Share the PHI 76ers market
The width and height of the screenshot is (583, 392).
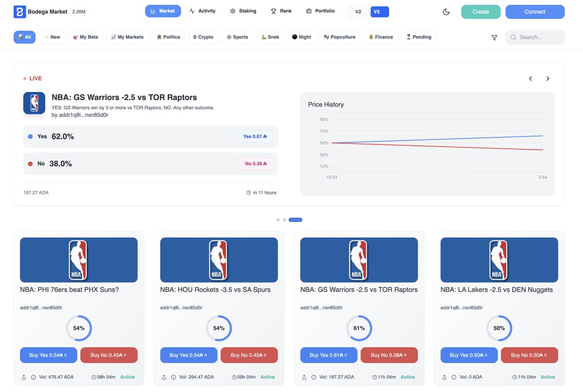click(24, 377)
